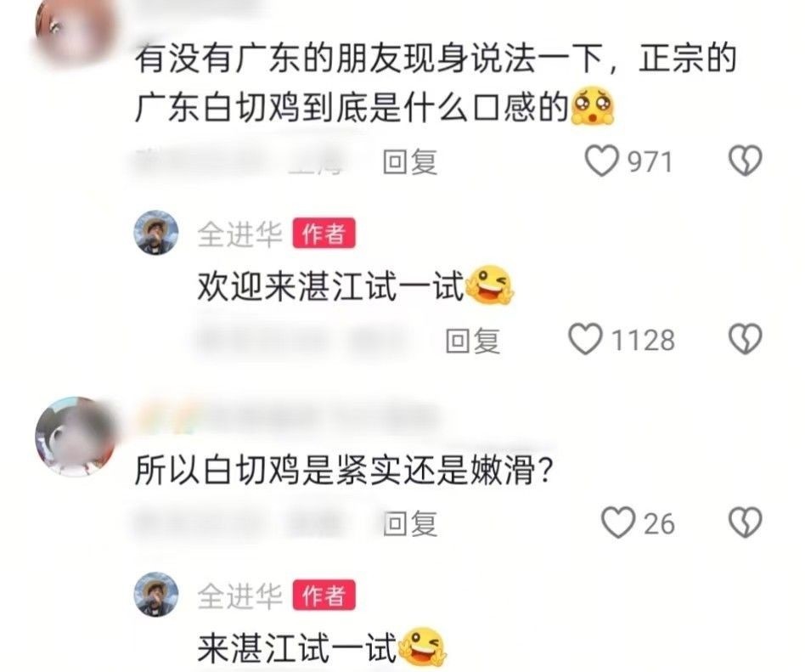The image size is (805, 672).
Task: Reply to the 所以白切鸡 comment
Action: pos(410,523)
